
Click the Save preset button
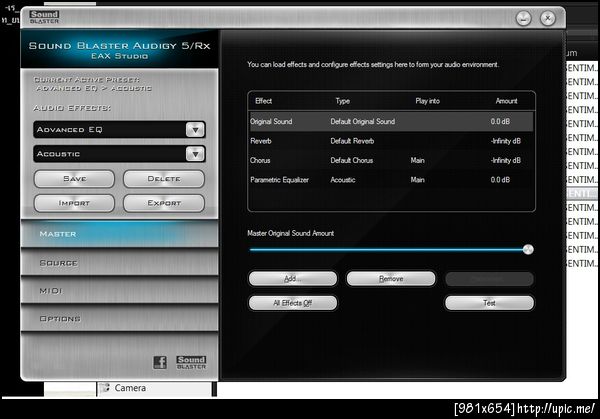(x=74, y=179)
